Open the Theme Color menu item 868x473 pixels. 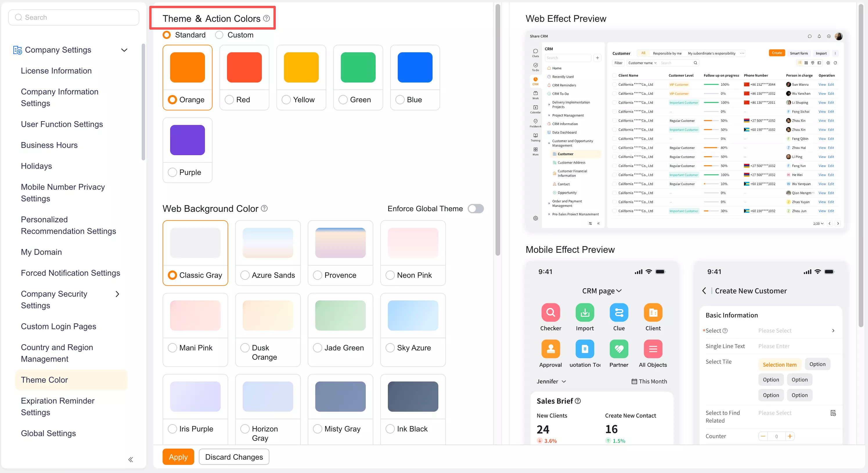point(71,380)
